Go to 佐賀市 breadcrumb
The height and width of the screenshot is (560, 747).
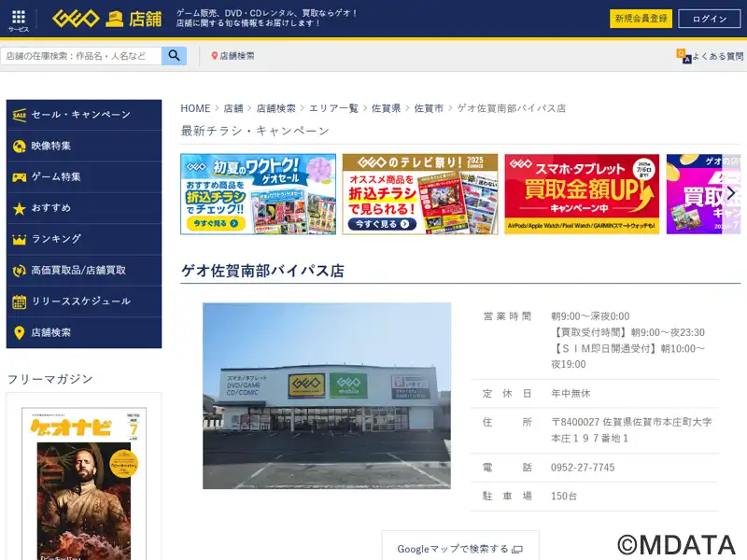tap(429, 108)
